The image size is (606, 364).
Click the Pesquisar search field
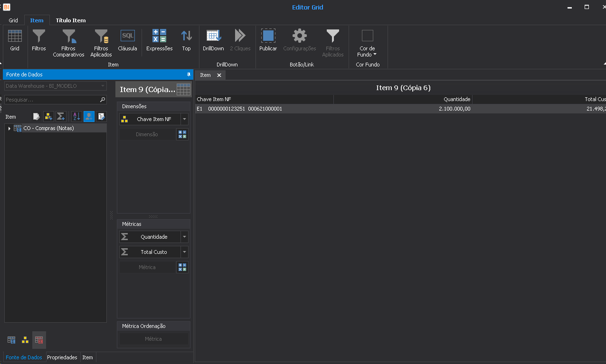[x=52, y=100]
